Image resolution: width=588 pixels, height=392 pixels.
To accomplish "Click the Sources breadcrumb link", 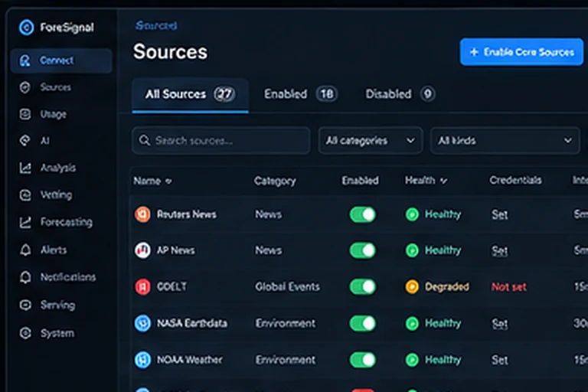I will point(156,25).
